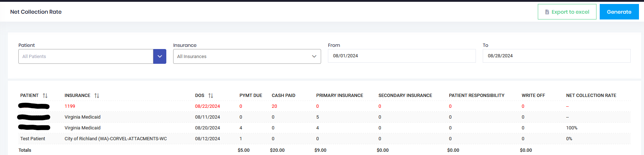Image resolution: width=644 pixels, height=155 pixels.
Task: Open the From date field showing 08/01/2024
Action: tap(401, 56)
